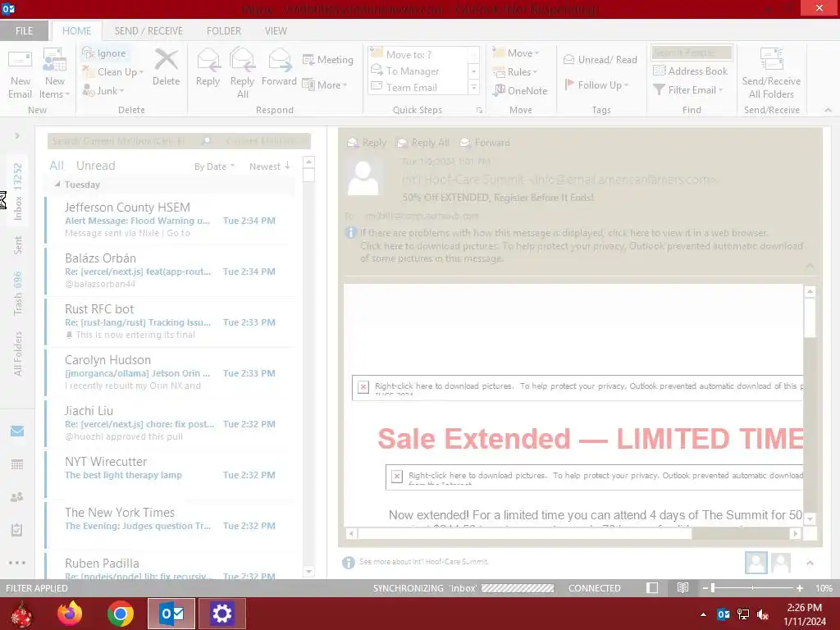Open the Clean Up dropdown
Image resolution: width=840 pixels, height=630 pixels.
[113, 72]
